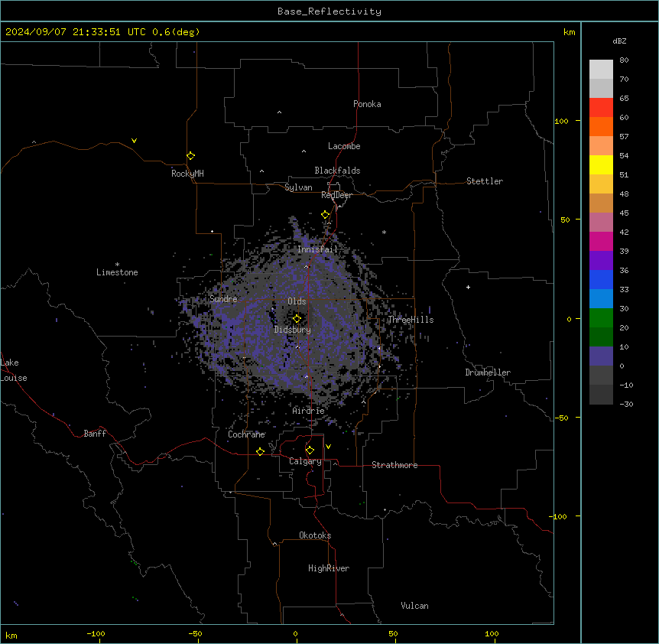The image size is (659, 644).
Task: Click the yellow diamond marker above Calgary label
Action: [310, 450]
